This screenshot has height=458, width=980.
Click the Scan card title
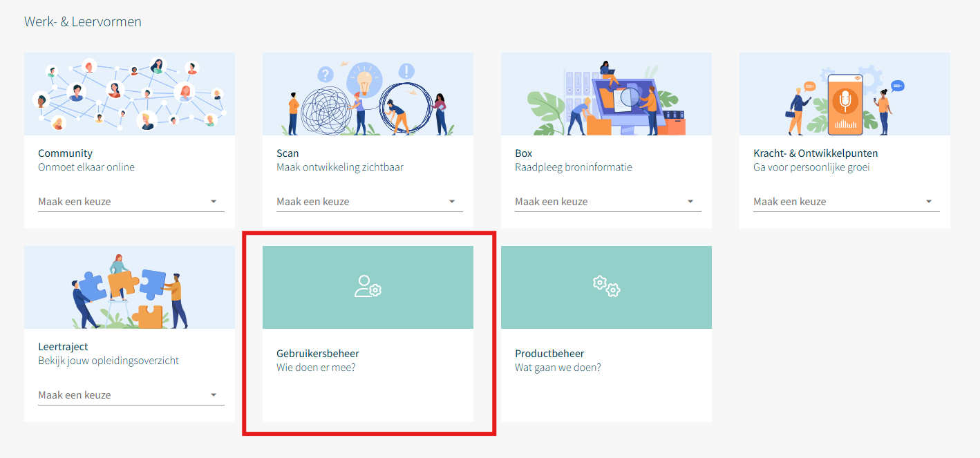pos(288,153)
